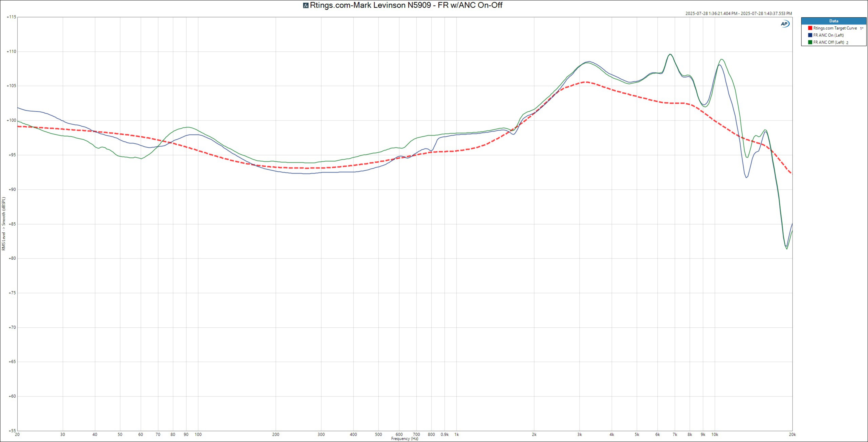Click the 100 tick on frequency axis
868x442 pixels.
pyautogui.click(x=198, y=435)
